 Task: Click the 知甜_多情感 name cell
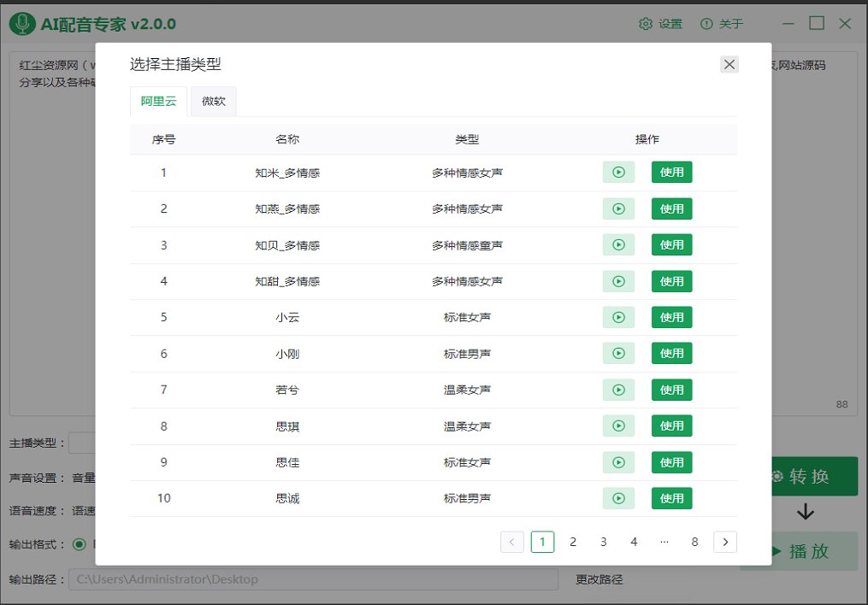tap(287, 281)
